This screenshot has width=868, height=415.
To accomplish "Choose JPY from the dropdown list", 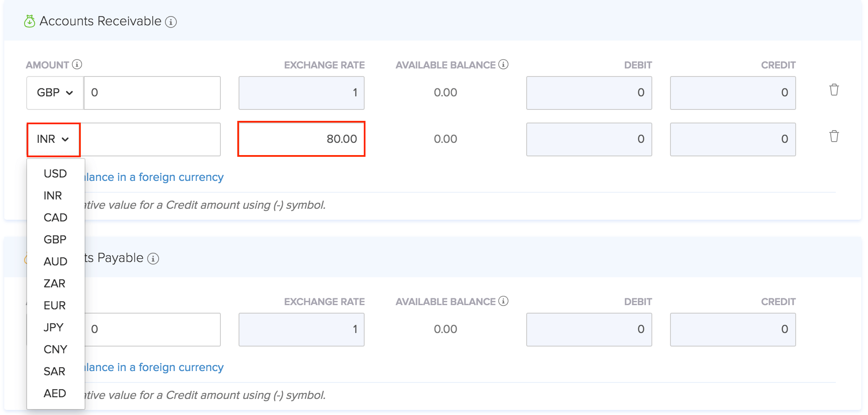I will (x=54, y=328).
